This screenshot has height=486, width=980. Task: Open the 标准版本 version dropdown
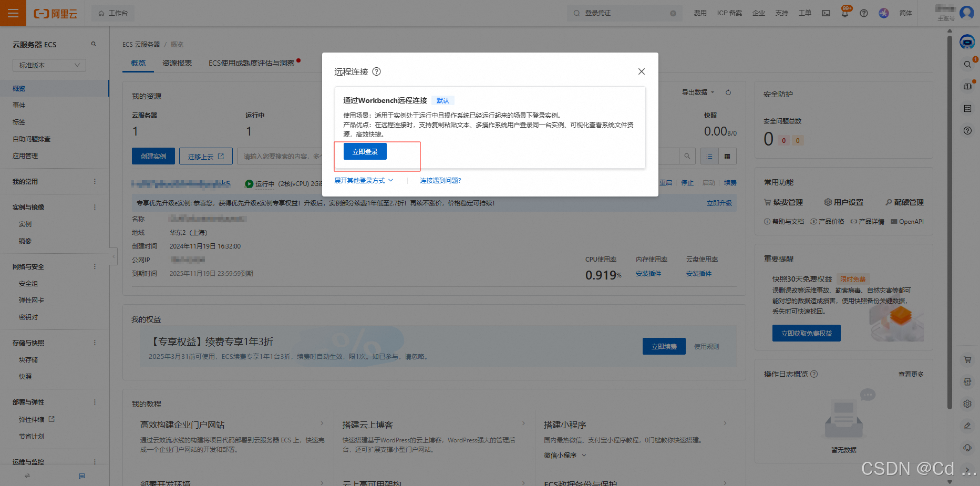[x=49, y=65]
